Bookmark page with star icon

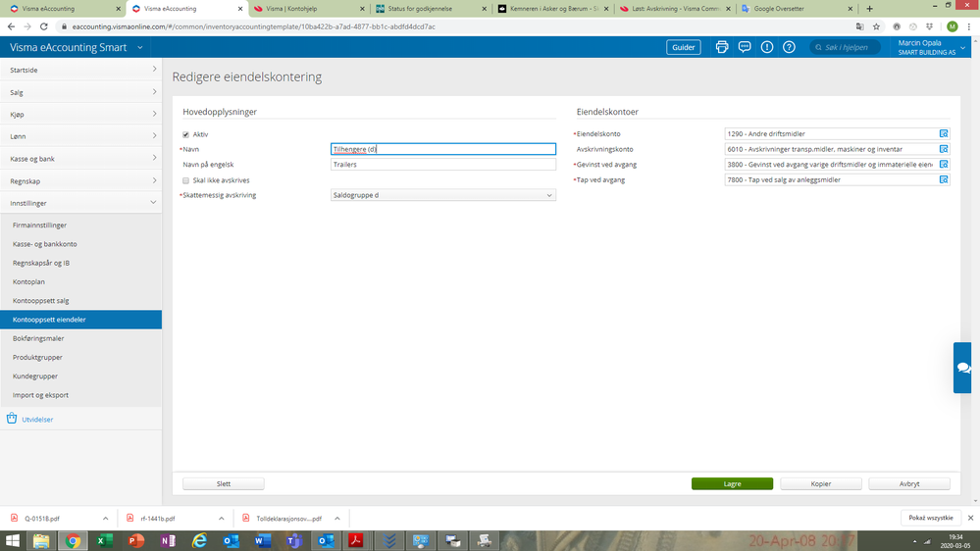[x=876, y=26]
